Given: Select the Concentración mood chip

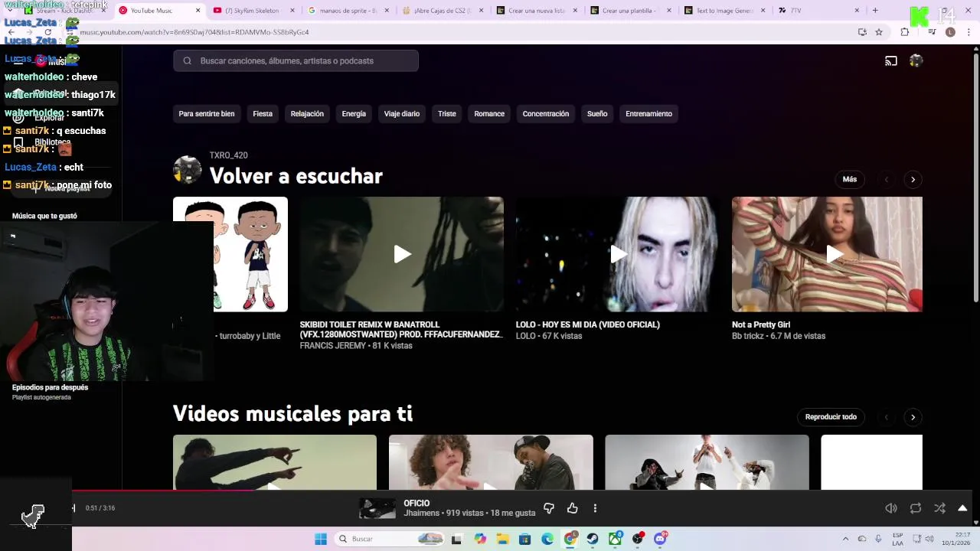Looking at the screenshot, I should tap(546, 114).
